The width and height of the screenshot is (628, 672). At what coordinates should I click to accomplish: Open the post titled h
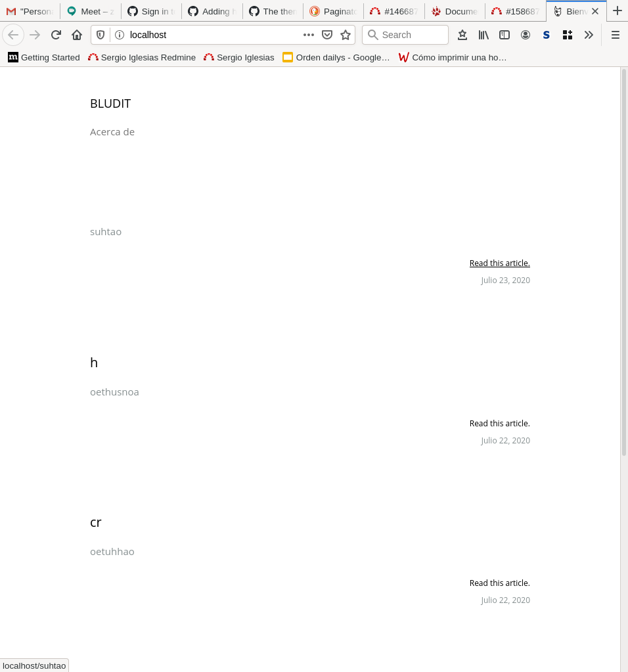(94, 363)
